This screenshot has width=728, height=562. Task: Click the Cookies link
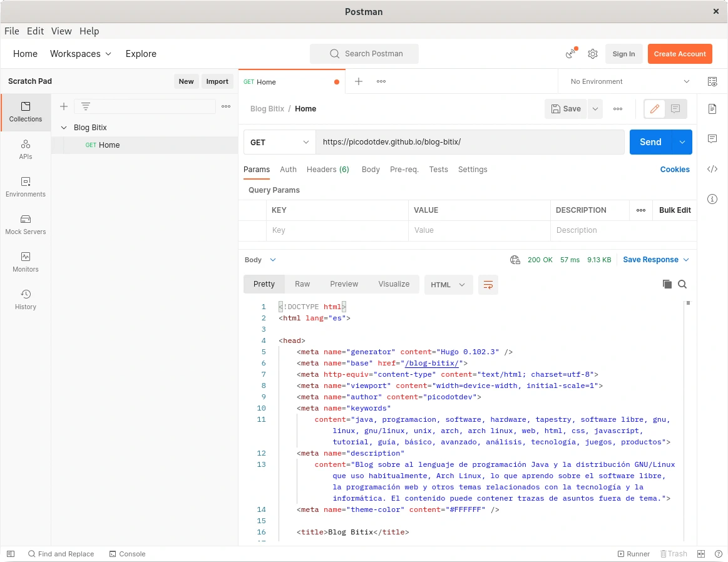tap(675, 170)
